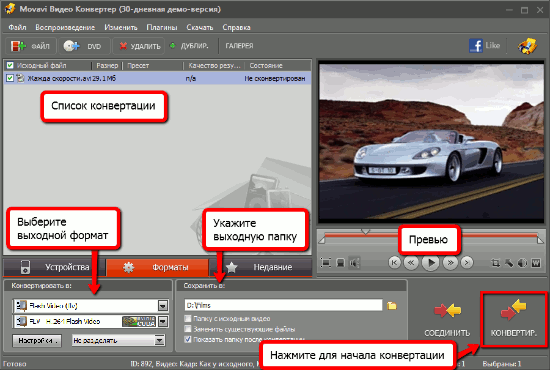Image resolution: width=550 pixels, height=370 pixels.
Task: Click the add DVD disc icon
Action: (x=72, y=46)
